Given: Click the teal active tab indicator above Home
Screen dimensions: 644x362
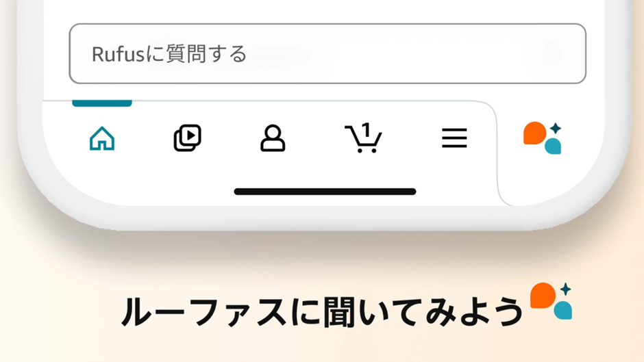Looking at the screenshot, I should click(102, 103).
